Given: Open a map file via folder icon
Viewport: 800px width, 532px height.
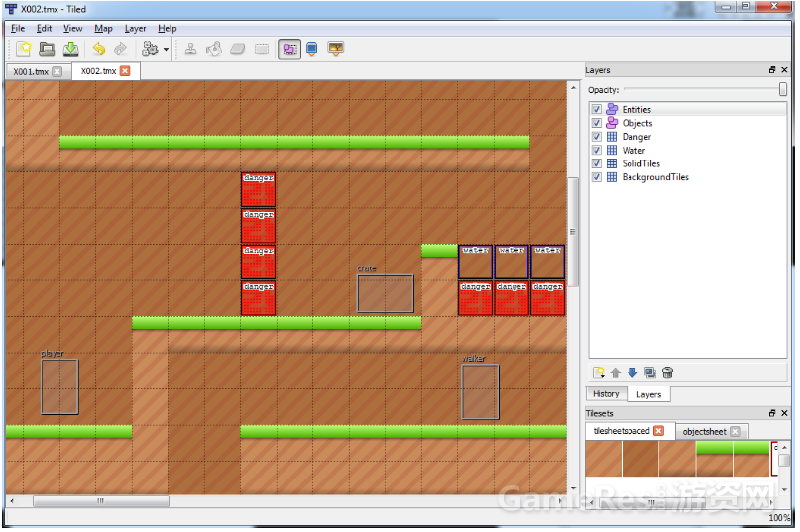Looking at the screenshot, I should tap(47, 49).
